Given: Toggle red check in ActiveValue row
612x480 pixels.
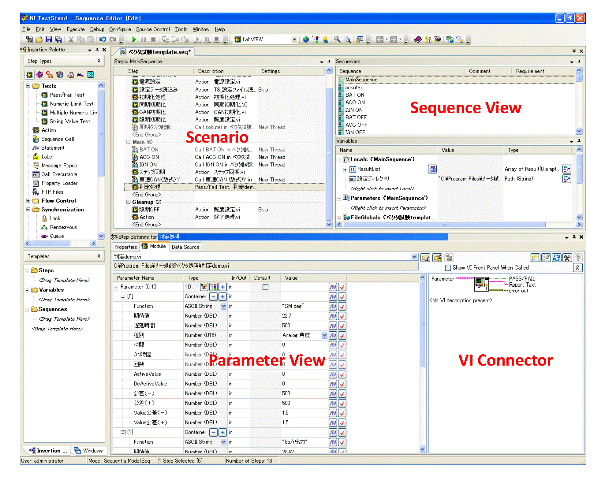Looking at the screenshot, I should pos(342,374).
